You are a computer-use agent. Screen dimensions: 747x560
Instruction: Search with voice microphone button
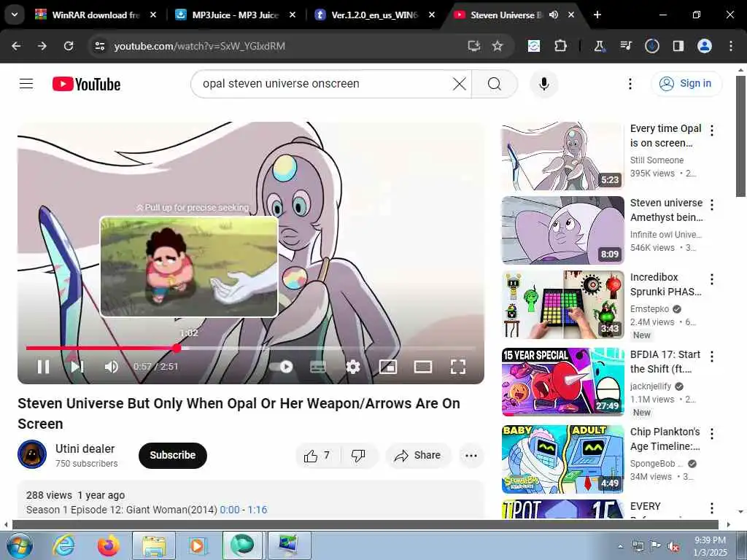coord(544,84)
